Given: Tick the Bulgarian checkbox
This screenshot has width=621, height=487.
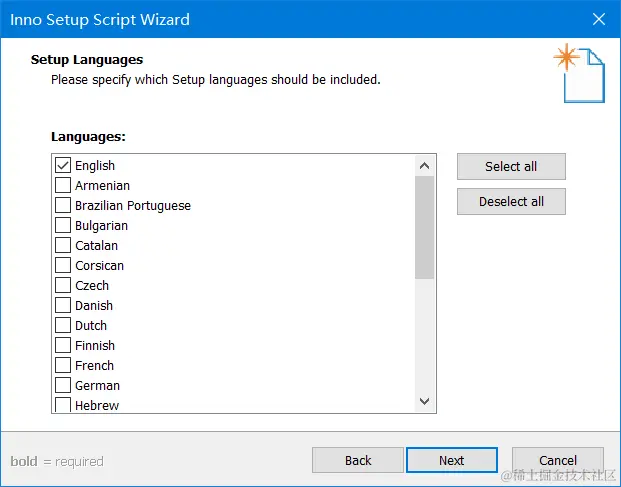Looking at the screenshot, I should point(63,225).
